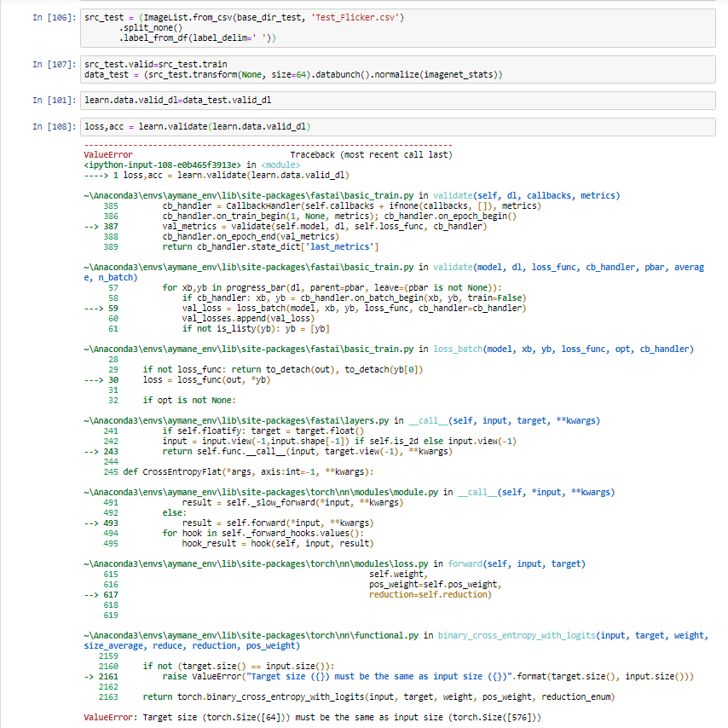Click line 242 input = input.view
The image size is (728, 728).
coord(309,441)
